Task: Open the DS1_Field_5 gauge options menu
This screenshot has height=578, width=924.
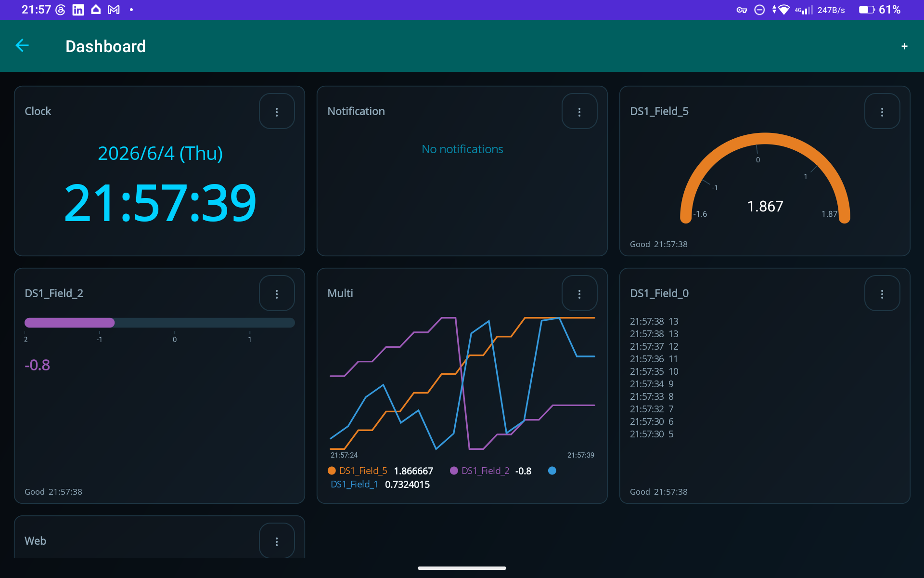Action: pos(882,111)
